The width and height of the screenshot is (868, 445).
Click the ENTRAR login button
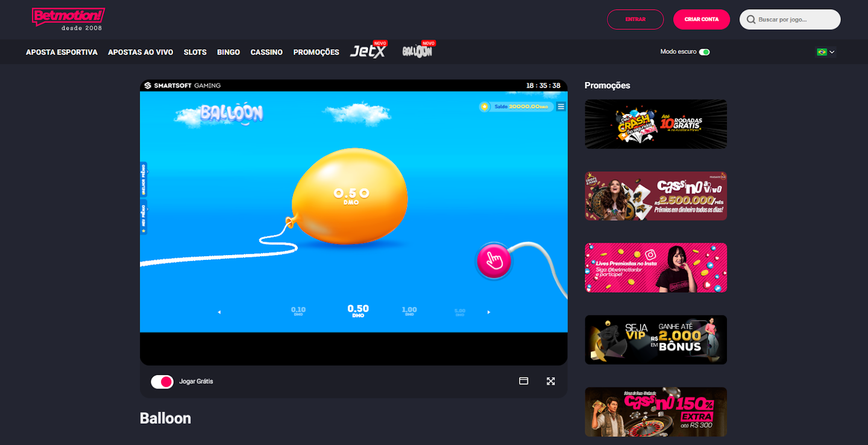(635, 19)
